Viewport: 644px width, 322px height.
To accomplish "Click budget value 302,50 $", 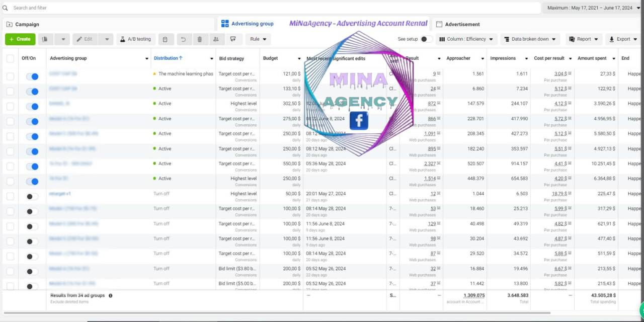I will coord(291,104).
